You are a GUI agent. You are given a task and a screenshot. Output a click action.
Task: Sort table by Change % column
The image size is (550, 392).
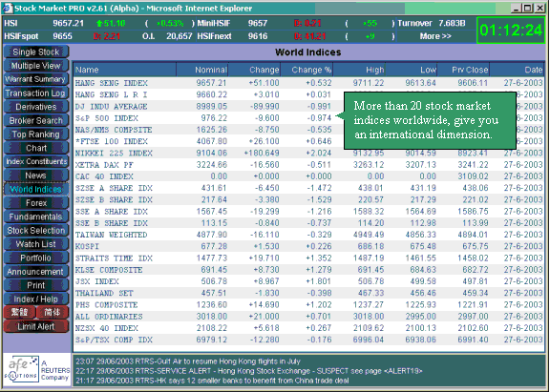tap(307, 70)
